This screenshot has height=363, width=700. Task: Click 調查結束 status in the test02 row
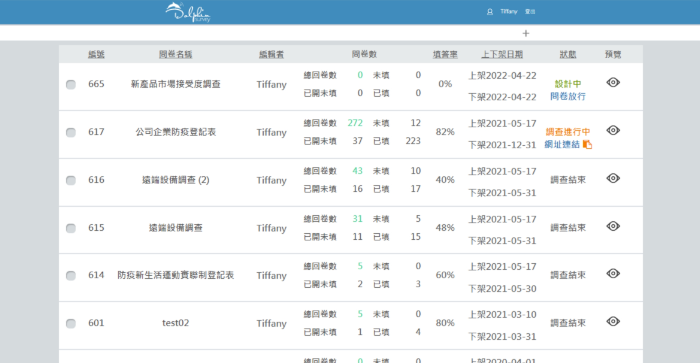point(568,323)
